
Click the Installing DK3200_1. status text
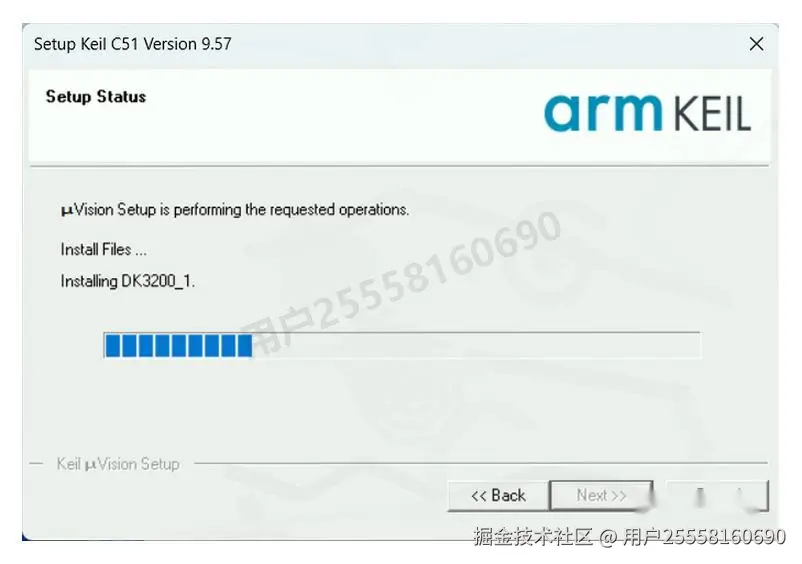coord(128,281)
